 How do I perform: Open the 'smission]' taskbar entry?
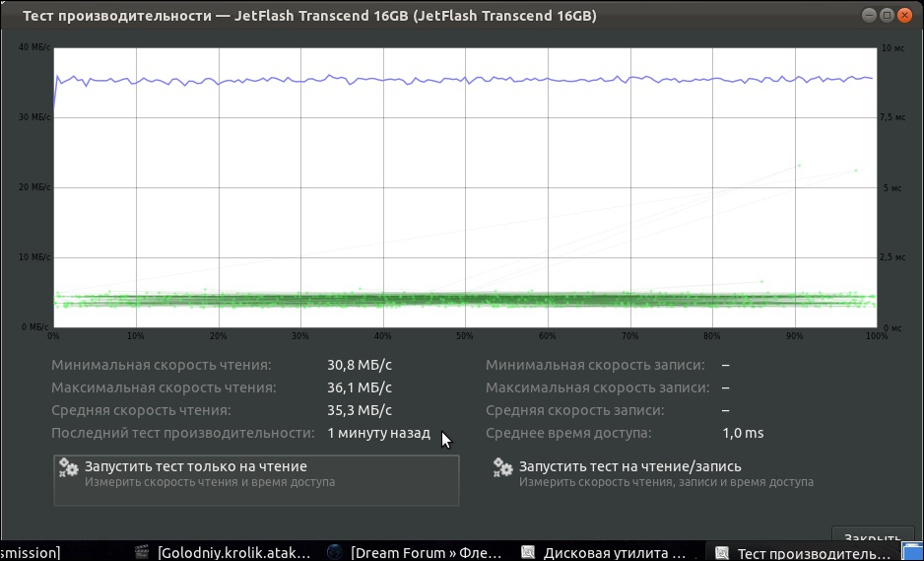(x=31, y=552)
